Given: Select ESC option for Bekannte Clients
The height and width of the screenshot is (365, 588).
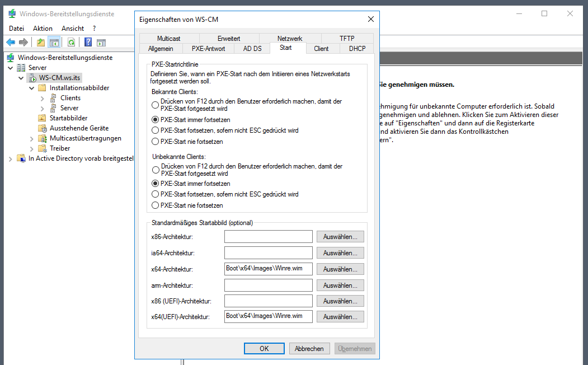Looking at the screenshot, I should click(155, 130).
